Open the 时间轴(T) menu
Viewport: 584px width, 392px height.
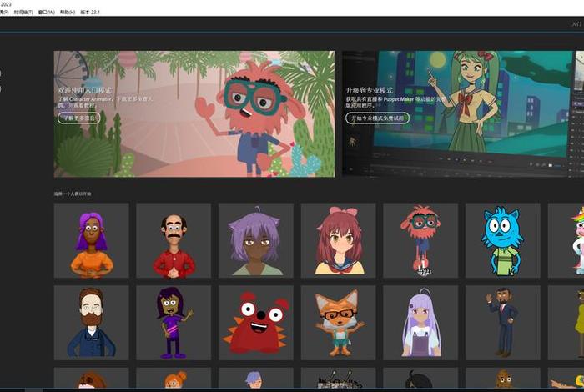tap(23, 12)
